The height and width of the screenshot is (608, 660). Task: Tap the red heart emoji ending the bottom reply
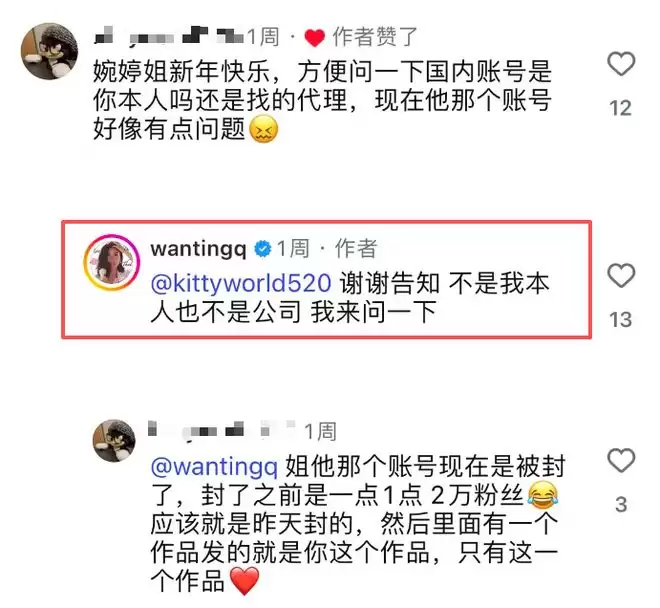click(x=245, y=581)
